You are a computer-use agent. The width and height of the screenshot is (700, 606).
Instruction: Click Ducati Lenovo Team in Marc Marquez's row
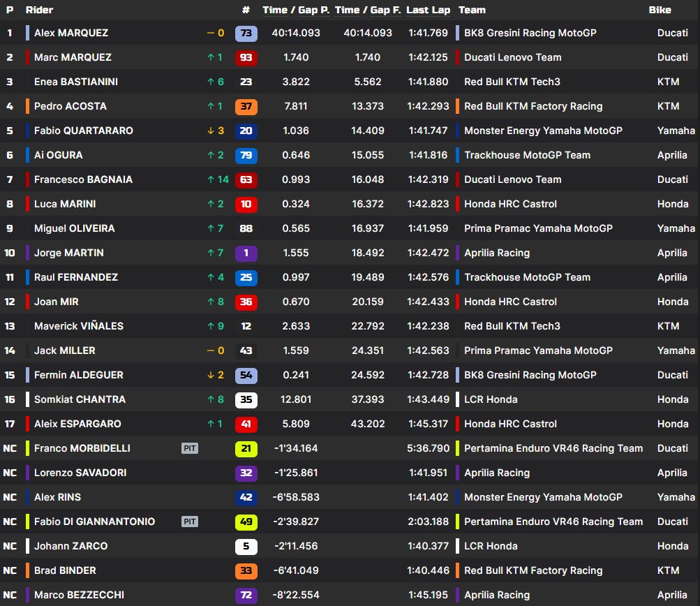point(513,58)
